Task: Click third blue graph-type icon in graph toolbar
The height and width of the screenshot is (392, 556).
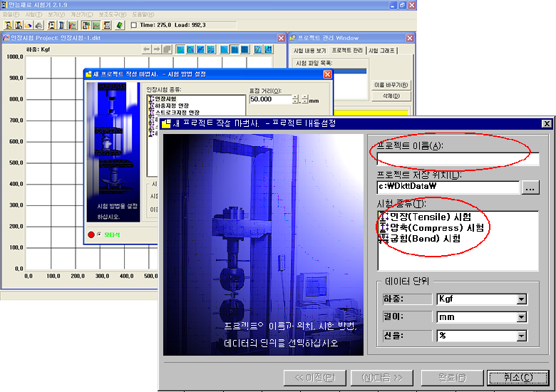Action: [x=201, y=49]
